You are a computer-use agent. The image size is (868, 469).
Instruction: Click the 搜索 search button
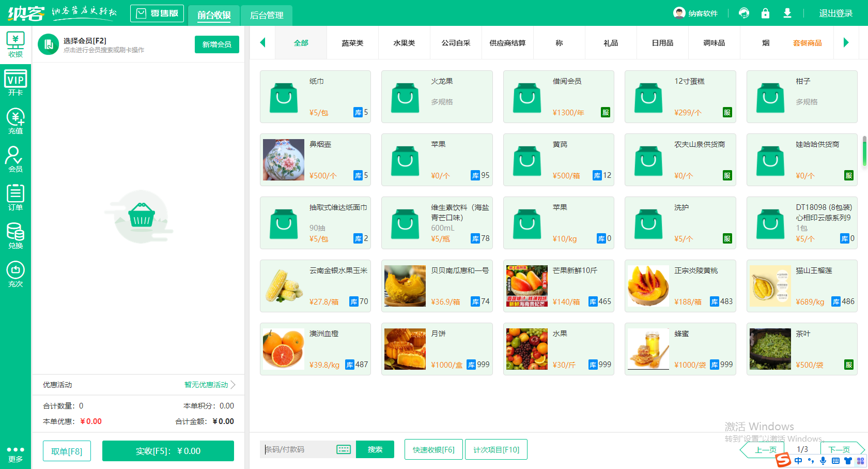[x=375, y=449]
